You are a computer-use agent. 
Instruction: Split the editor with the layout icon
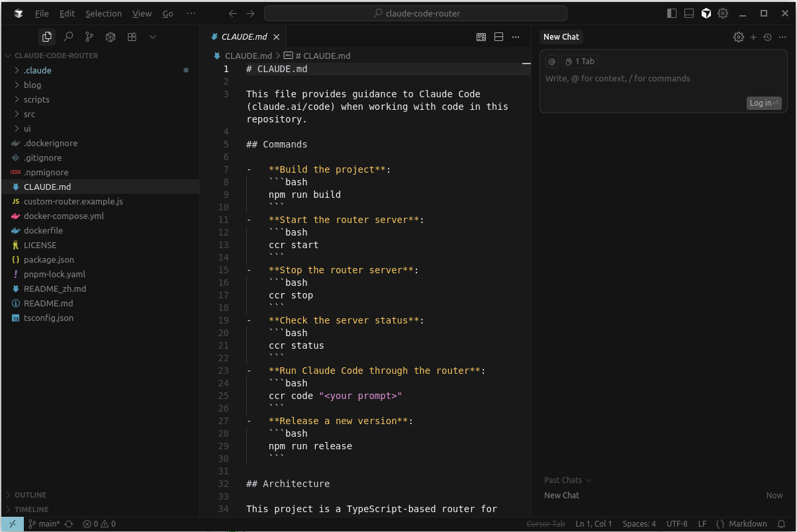click(x=499, y=37)
